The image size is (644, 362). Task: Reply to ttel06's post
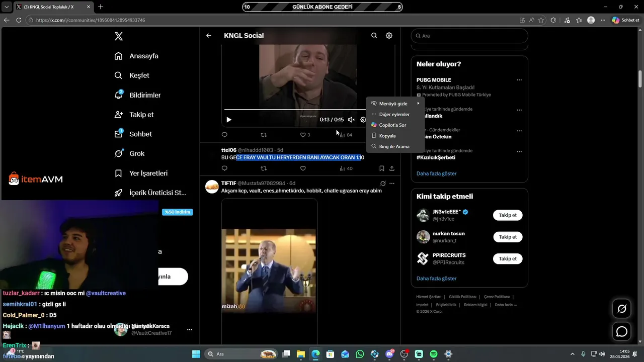pyautogui.click(x=224, y=168)
